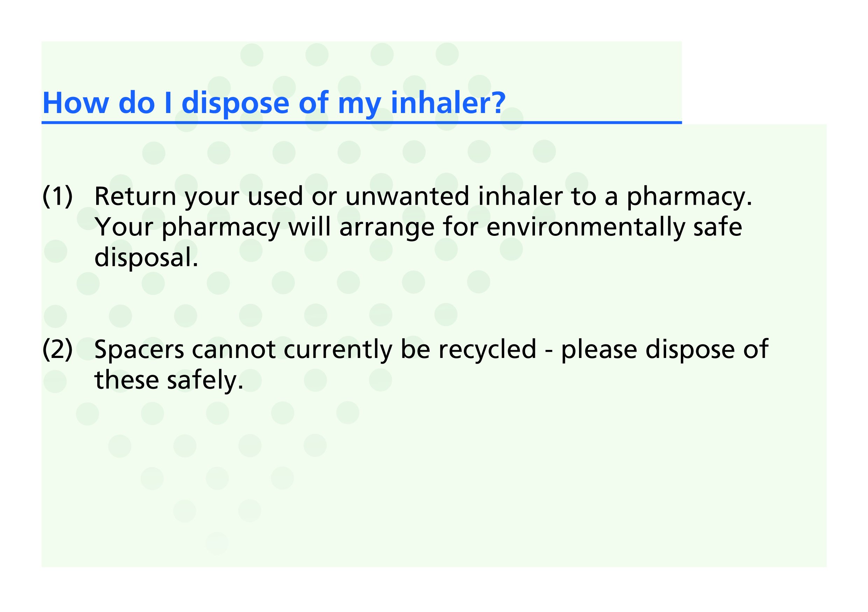Click the word "Your" starting the second line
The height and width of the screenshot is (612, 868).
click(124, 227)
